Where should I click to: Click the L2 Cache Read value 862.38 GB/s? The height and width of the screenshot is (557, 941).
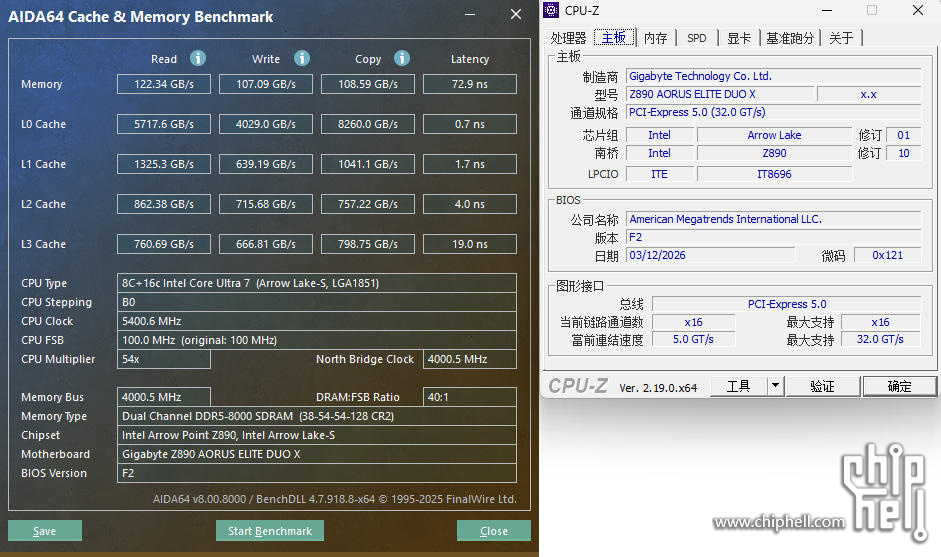click(x=164, y=204)
